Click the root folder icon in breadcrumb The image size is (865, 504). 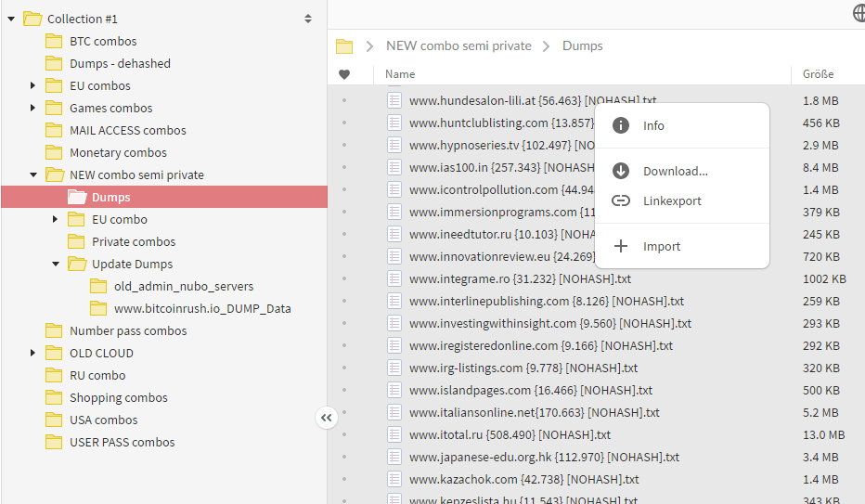[344, 45]
